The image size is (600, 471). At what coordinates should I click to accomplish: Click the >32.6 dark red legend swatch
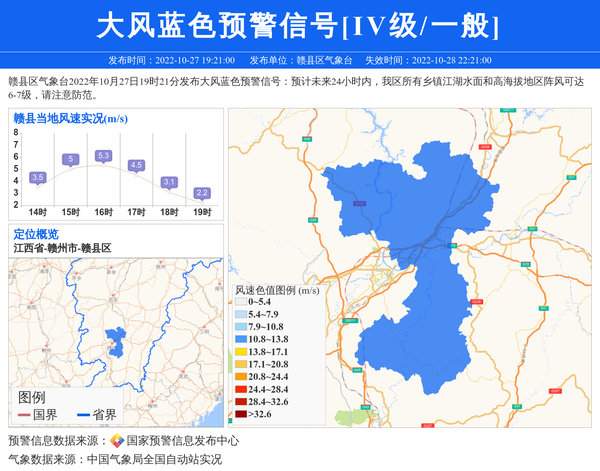pyautogui.click(x=240, y=413)
